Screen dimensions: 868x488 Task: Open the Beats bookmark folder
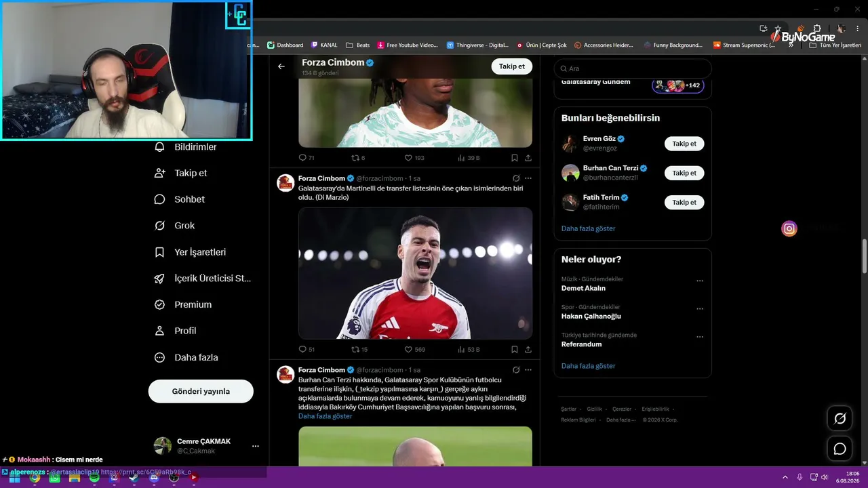click(358, 45)
